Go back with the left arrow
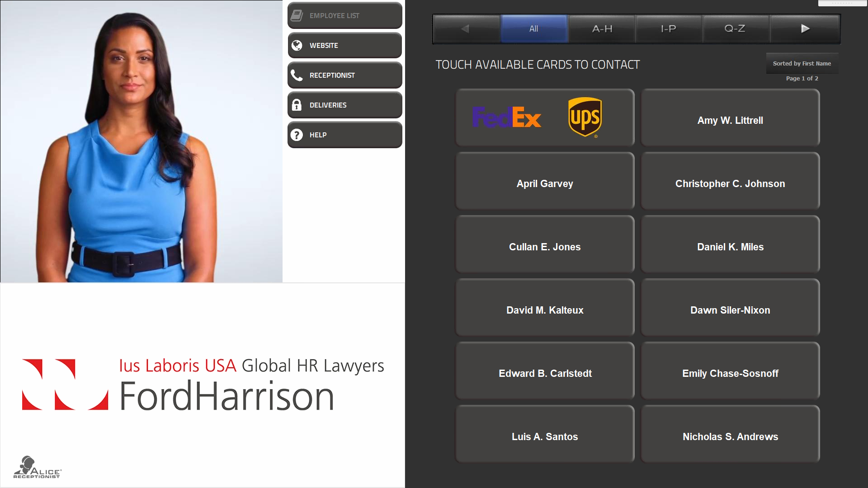This screenshot has height=488, width=868. pyautogui.click(x=466, y=29)
